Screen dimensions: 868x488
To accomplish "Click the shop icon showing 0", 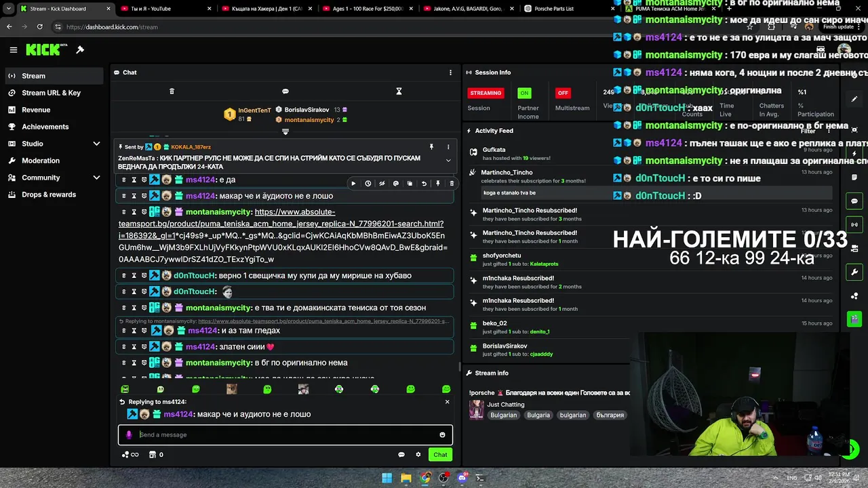I will 156,455.
